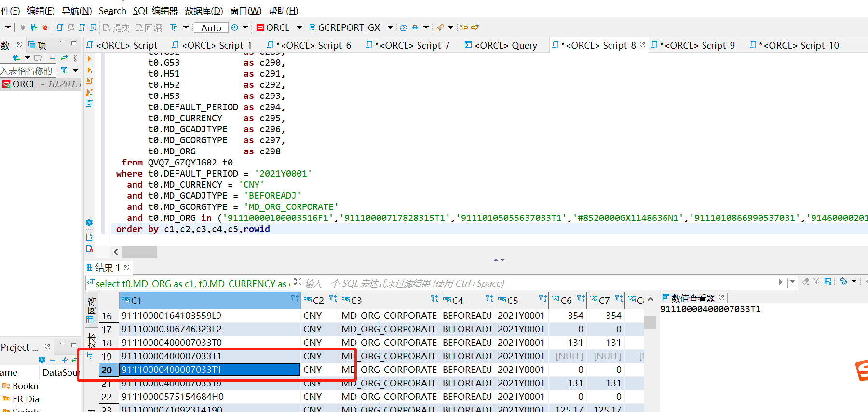This screenshot has width=868, height=412.
Task: Open the 编辑(E) menu
Action: 41,11
